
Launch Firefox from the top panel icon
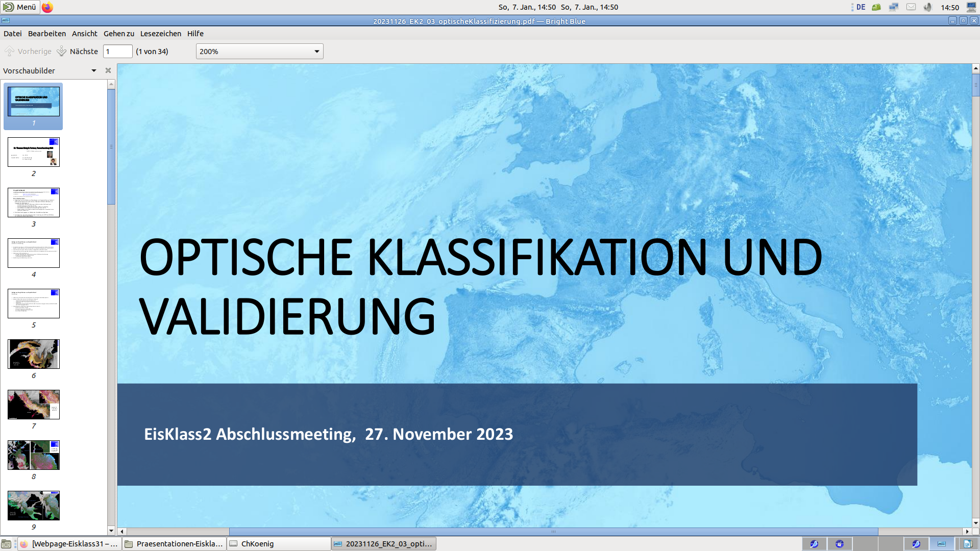(x=47, y=7)
